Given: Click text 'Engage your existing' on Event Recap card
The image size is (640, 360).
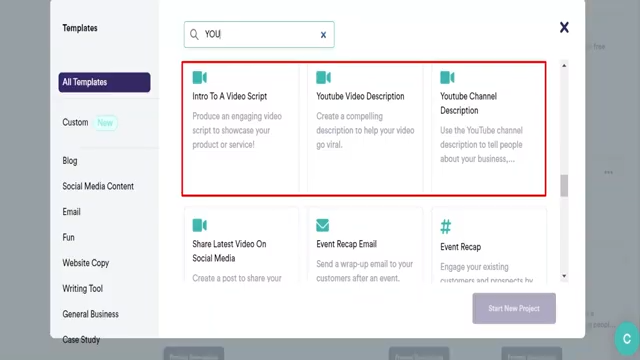Looking at the screenshot, I should 474,267.
